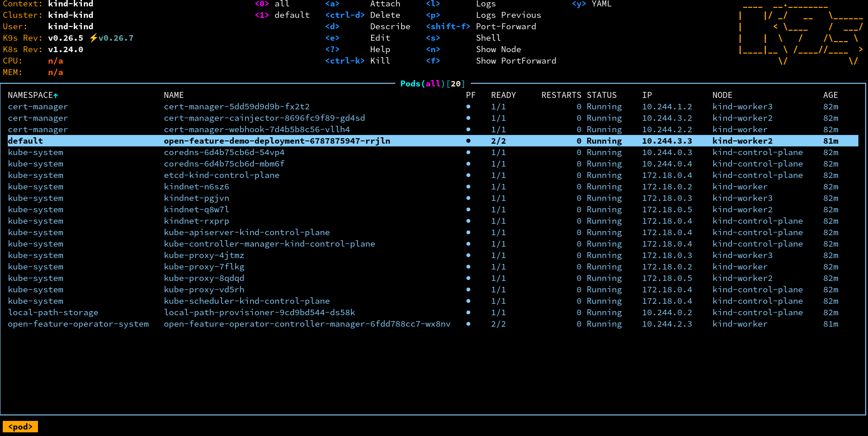
Task: Select the <0> all namespace filter
Action: (x=272, y=4)
